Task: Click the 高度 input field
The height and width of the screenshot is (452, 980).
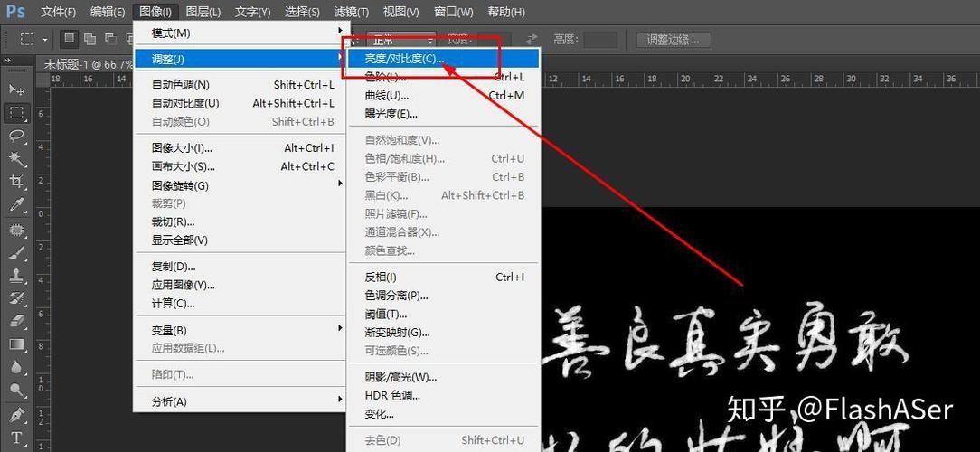Action: pos(600,40)
